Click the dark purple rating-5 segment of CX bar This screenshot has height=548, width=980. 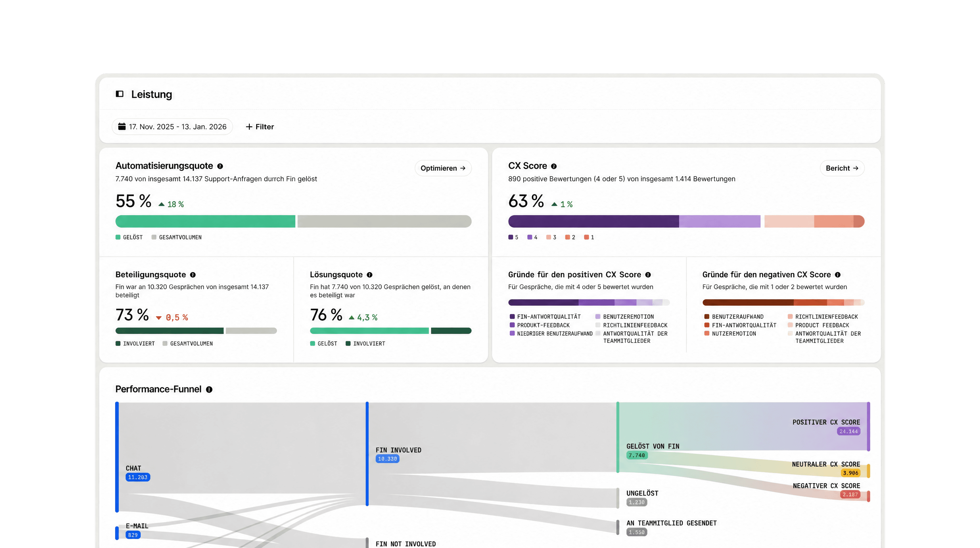[x=593, y=222]
